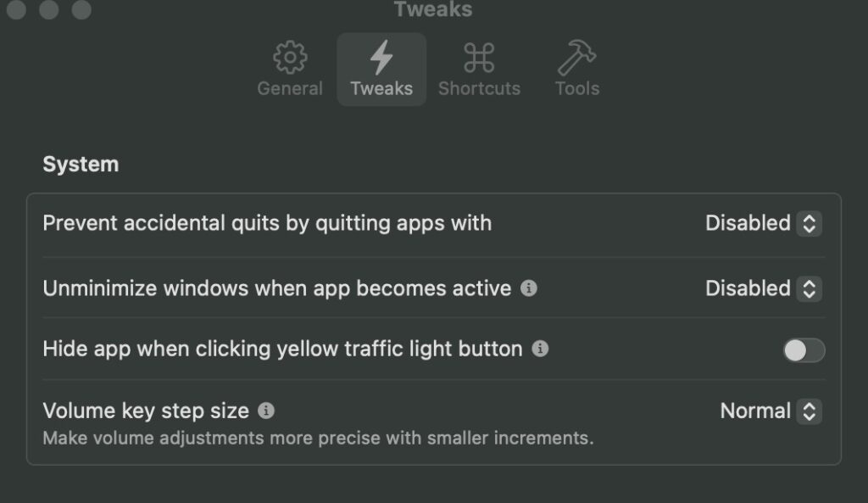Select the Tweaks lightning bolt icon
This screenshot has width=868, height=503.
381,57
